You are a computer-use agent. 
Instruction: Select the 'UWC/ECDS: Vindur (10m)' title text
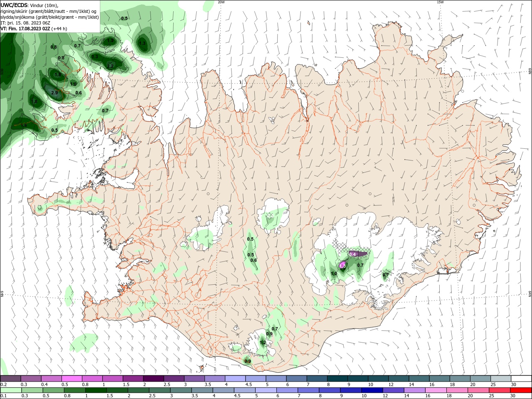click(30, 5)
